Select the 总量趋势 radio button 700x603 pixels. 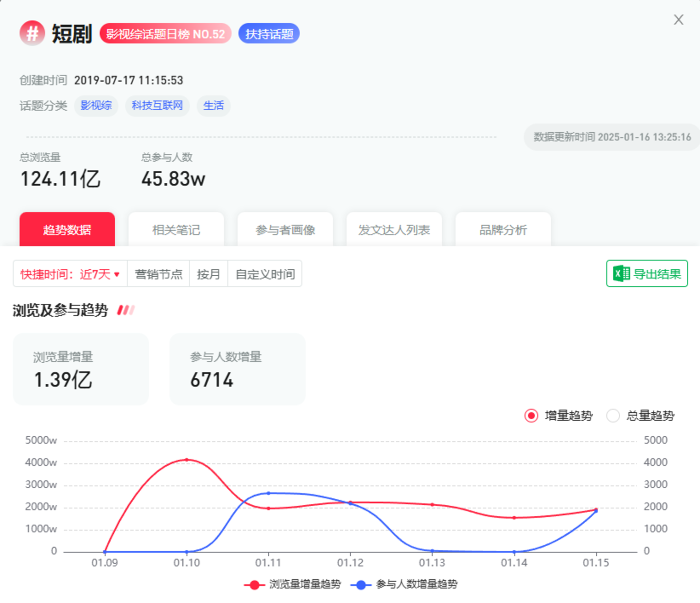point(613,416)
